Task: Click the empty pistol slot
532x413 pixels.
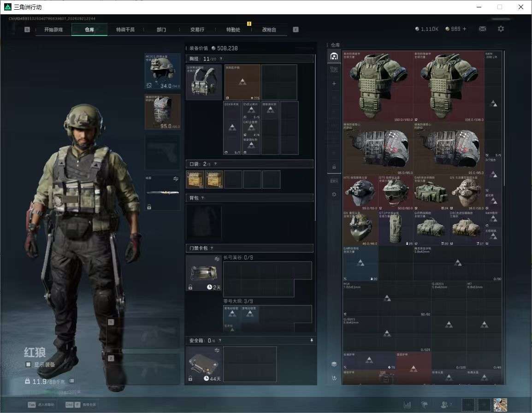Action: point(163,151)
